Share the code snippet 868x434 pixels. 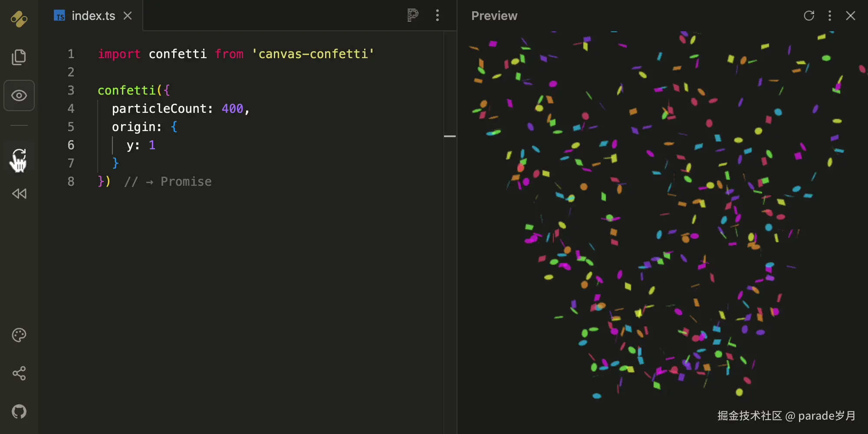(19, 373)
